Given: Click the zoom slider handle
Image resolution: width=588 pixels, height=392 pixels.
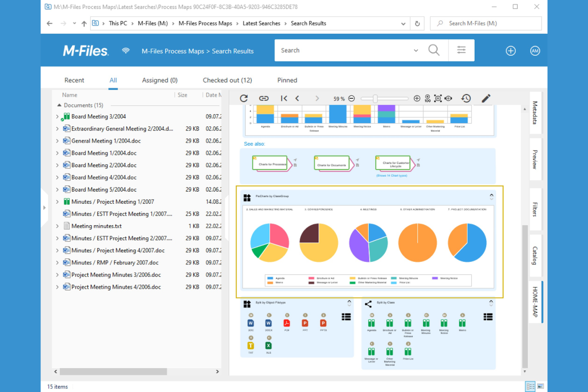Looking at the screenshot, I should pyautogui.click(x=375, y=98).
